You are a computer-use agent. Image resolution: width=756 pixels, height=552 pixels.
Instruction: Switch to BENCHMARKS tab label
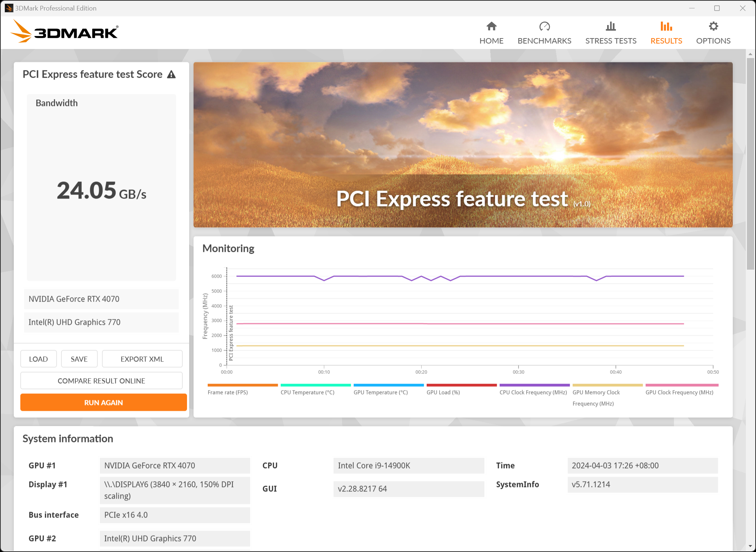(544, 41)
